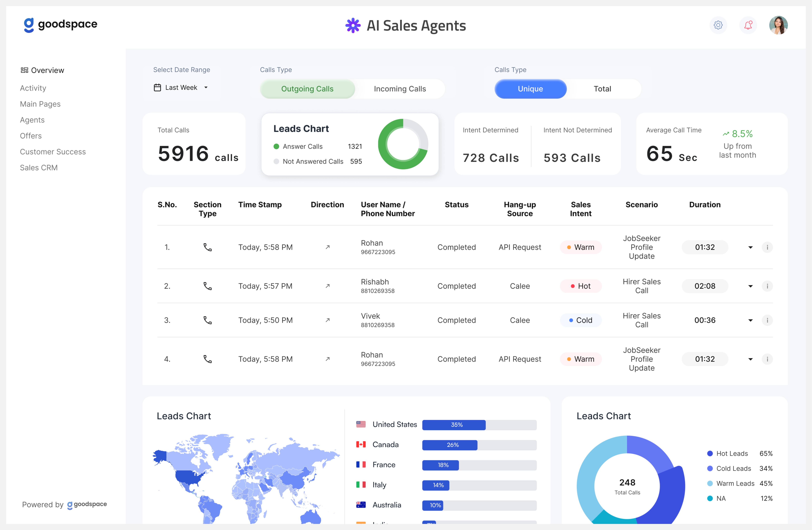Select Total calls type
812x530 pixels.
coord(602,89)
